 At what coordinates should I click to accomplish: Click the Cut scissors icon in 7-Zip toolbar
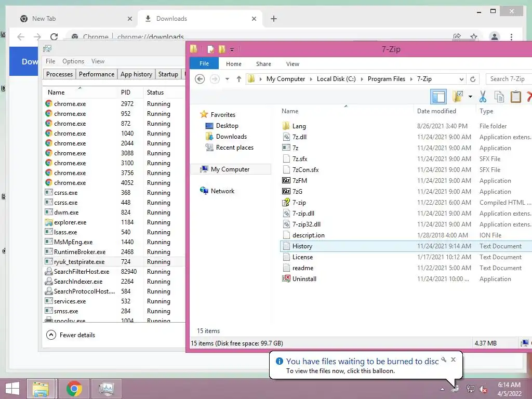click(483, 97)
